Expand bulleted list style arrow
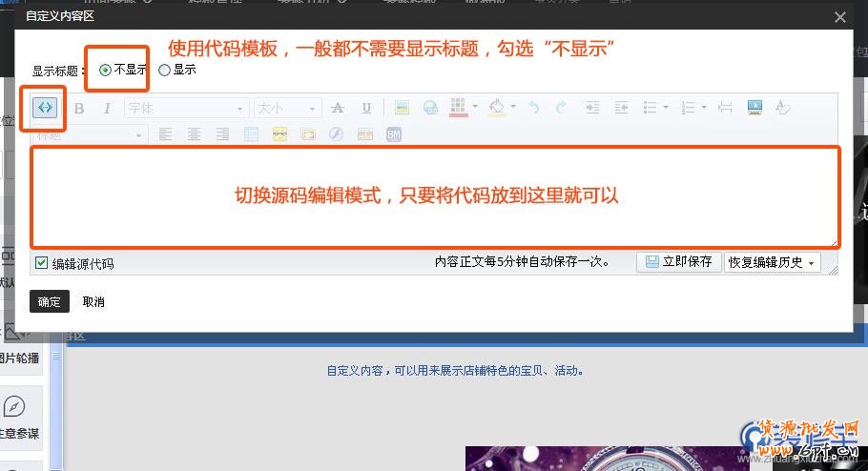This screenshot has width=868, height=471. [x=666, y=107]
